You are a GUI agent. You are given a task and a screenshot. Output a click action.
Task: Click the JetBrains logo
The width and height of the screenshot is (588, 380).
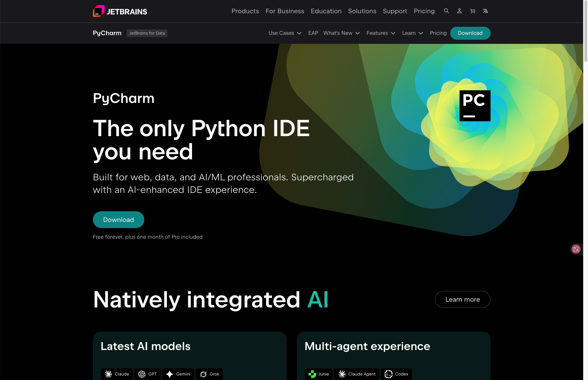click(x=120, y=11)
